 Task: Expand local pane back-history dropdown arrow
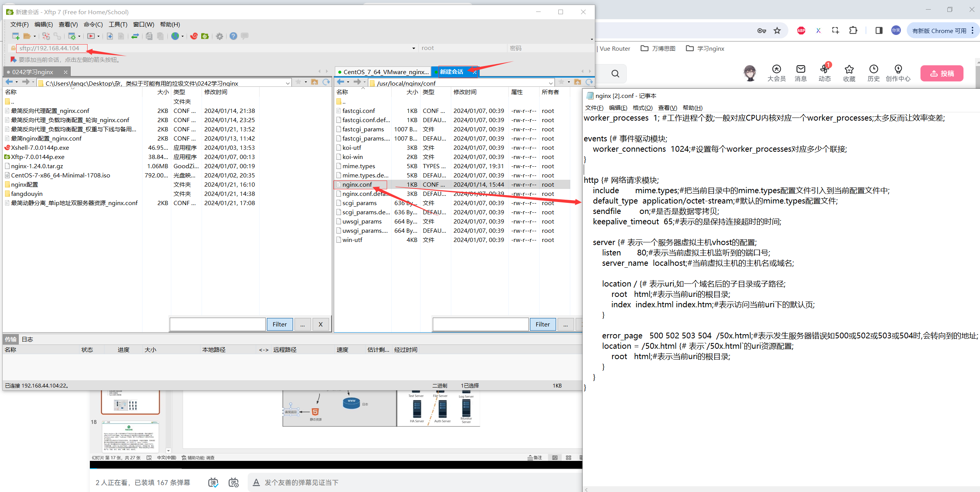point(17,82)
